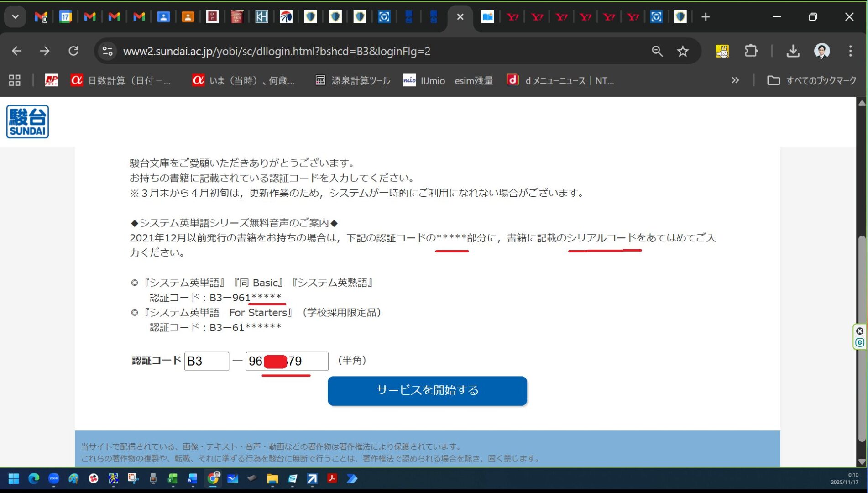Screen dimensions: 868x493
Task: Show hidden bookmarks with the chevron
Action: pos(735,80)
